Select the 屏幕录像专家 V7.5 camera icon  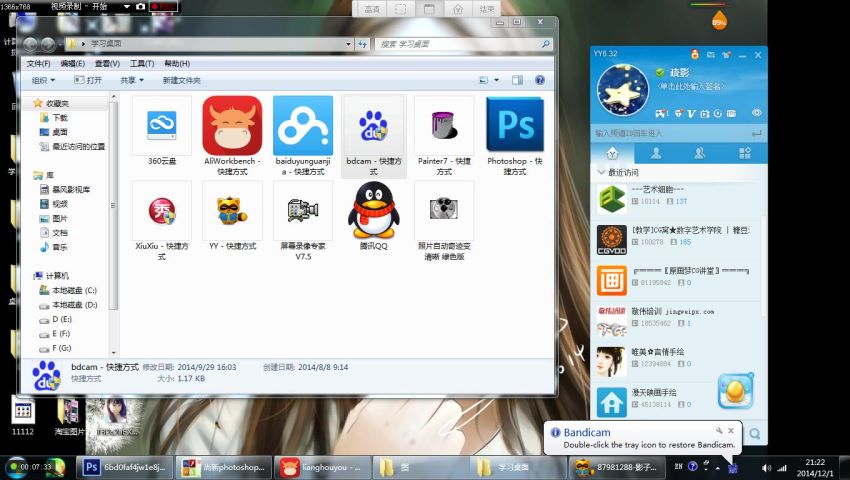coord(302,211)
